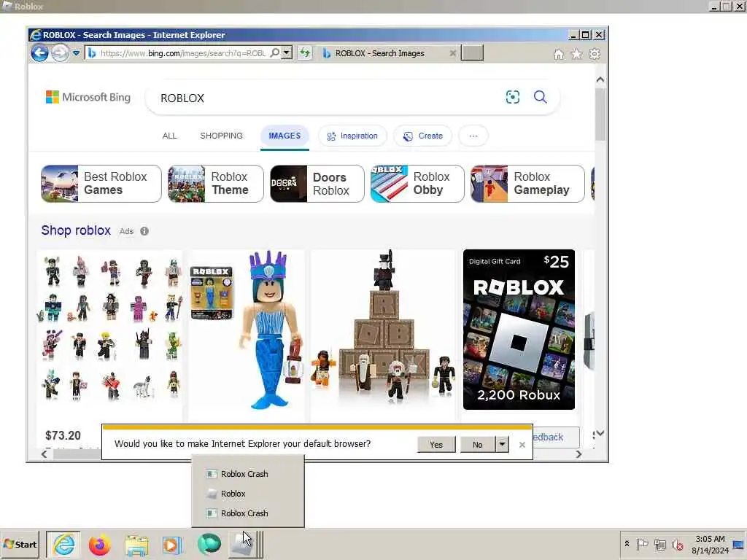Open a new blank tab button
This screenshot has width=747, height=560.
(472, 52)
